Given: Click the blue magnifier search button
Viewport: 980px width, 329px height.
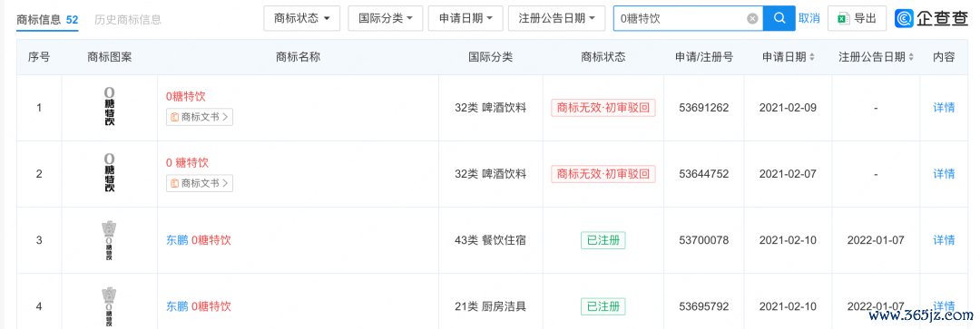Looking at the screenshot, I should point(779,18).
